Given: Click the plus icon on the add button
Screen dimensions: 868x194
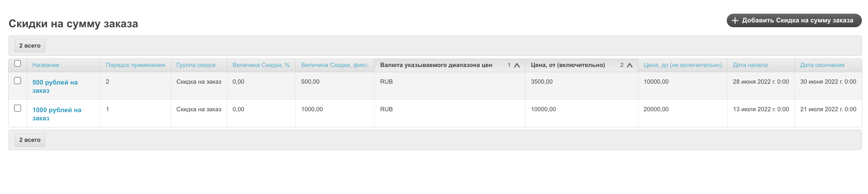Looking at the screenshot, I should tap(735, 21).
